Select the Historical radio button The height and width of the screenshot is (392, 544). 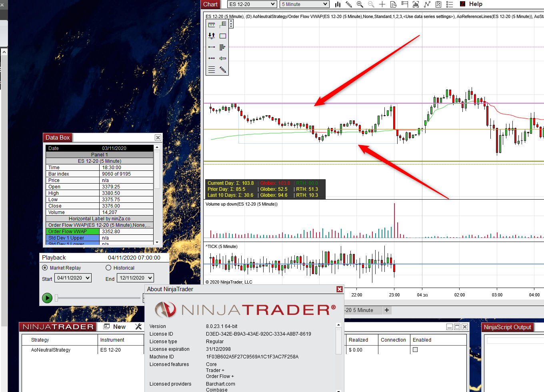point(108,268)
